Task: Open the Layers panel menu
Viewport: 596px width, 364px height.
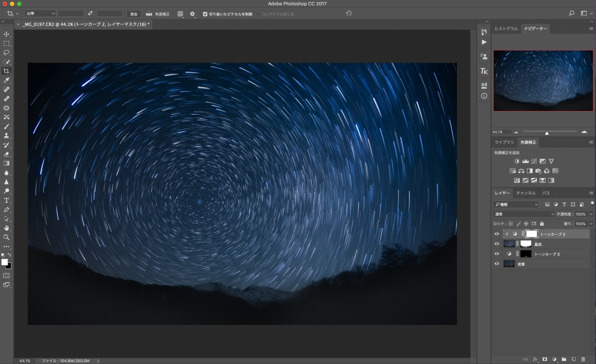Action: pos(591,193)
